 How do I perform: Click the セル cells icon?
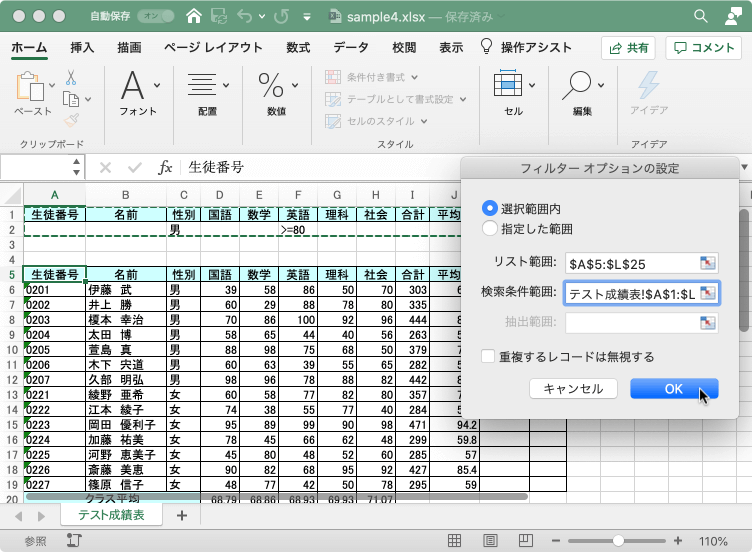coord(508,84)
